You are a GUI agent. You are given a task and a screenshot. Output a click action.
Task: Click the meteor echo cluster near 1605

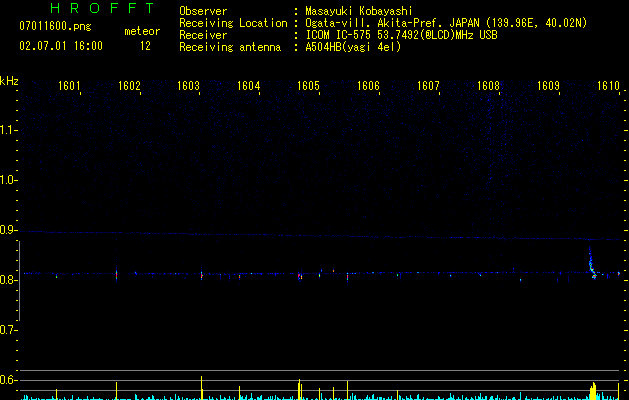click(x=300, y=276)
